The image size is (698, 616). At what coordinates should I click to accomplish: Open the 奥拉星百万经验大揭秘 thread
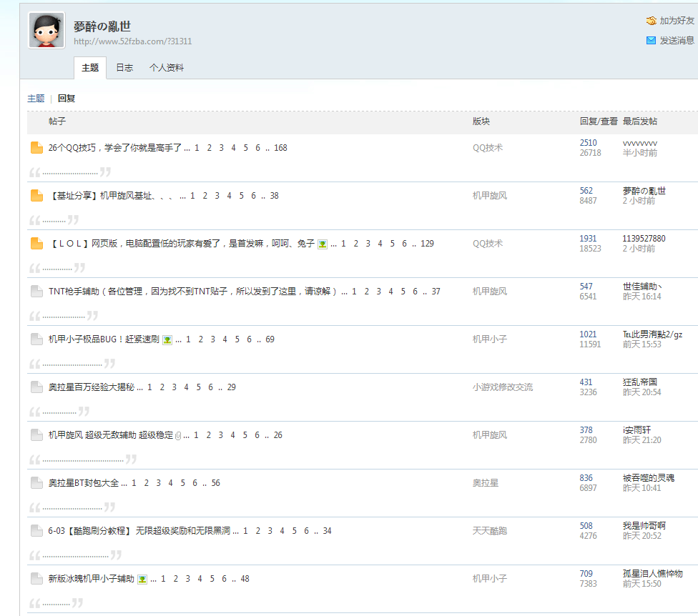tap(91, 387)
